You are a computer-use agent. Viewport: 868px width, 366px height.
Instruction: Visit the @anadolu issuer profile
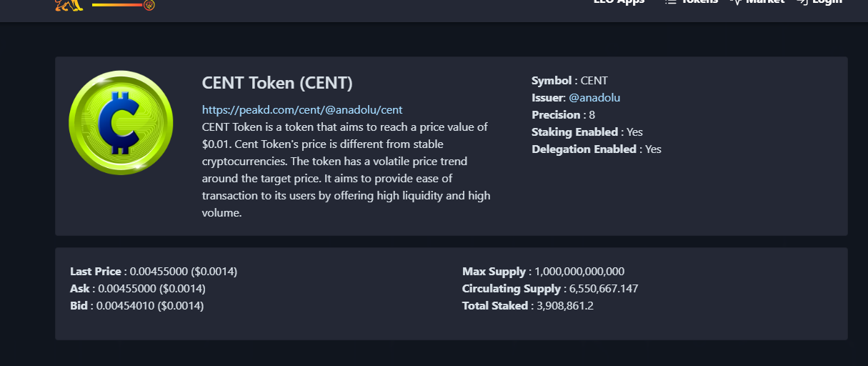tap(589, 97)
